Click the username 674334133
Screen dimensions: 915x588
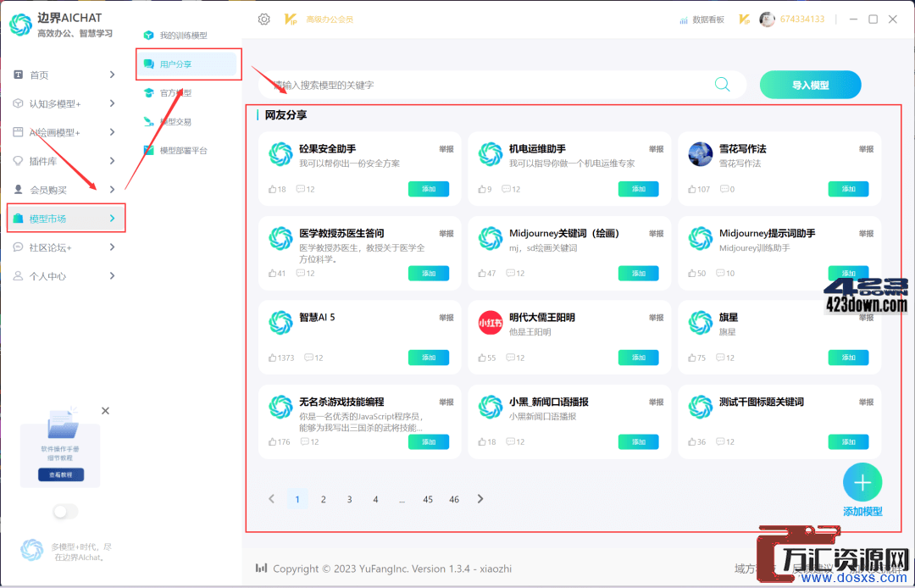tap(802, 19)
